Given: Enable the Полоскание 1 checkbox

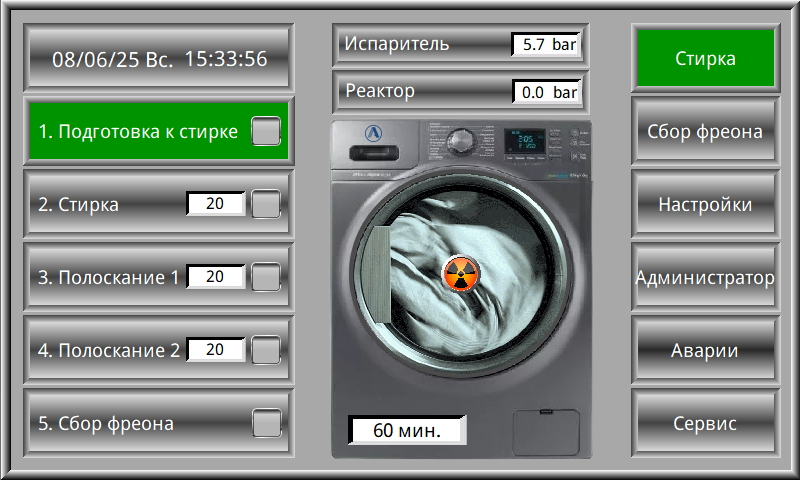Looking at the screenshot, I should click(x=266, y=277).
